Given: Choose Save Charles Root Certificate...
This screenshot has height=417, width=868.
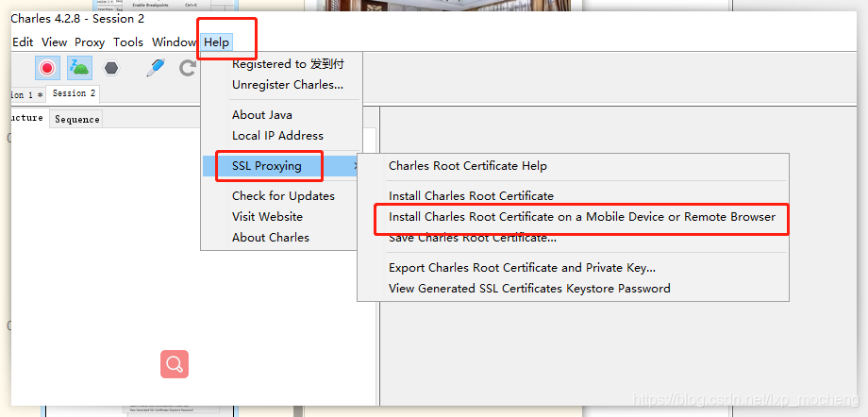Looking at the screenshot, I should click(573, 238).
